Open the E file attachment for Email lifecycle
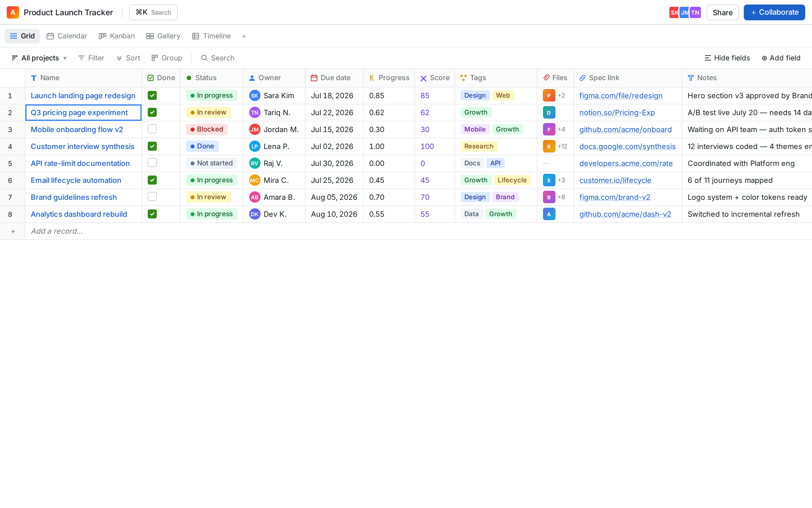This screenshot has width=812, height=508. 549,180
